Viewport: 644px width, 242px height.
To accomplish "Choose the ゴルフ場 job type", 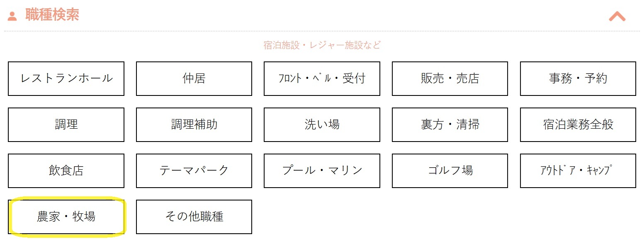I will pyautogui.click(x=450, y=171).
